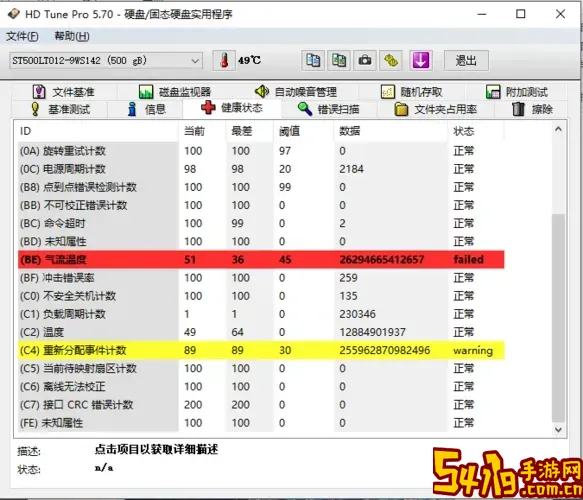Click the HD Tune Pro title bar icon
This screenshot has width=583, height=500.
(14, 14)
